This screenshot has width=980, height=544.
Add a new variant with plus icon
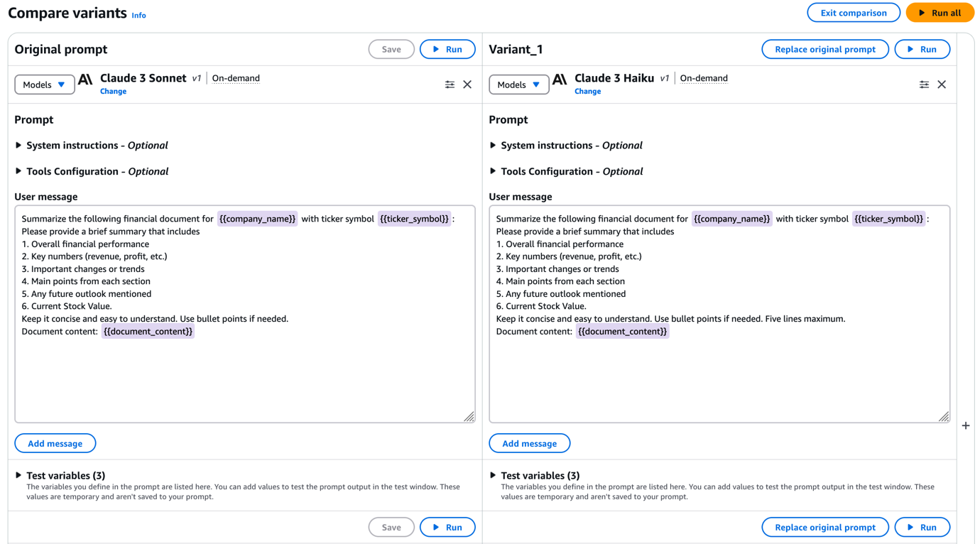click(x=966, y=425)
